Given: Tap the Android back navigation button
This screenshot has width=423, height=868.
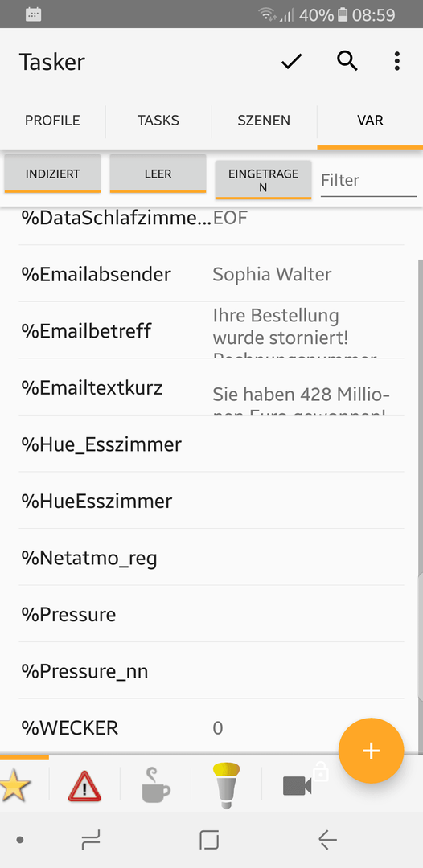Looking at the screenshot, I should (328, 841).
